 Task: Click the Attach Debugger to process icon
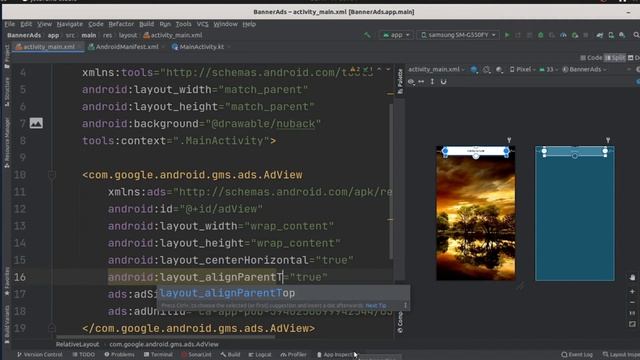pos(575,36)
